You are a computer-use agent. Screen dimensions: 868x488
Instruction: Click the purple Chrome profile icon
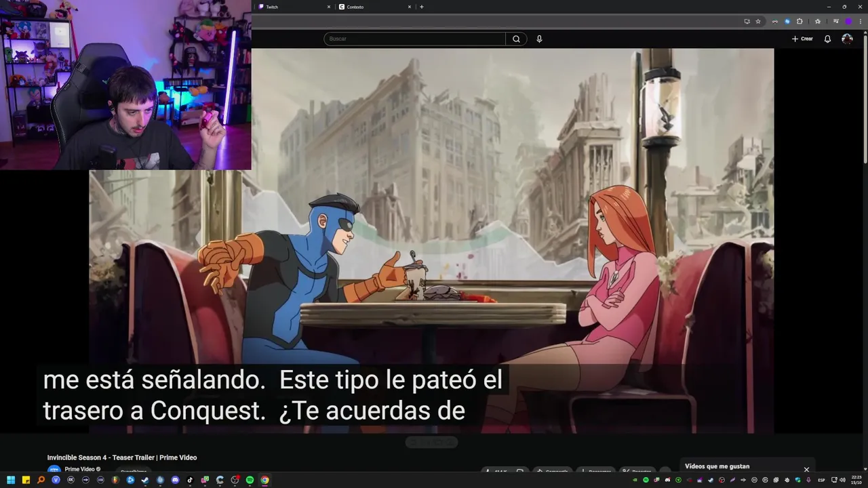pos(848,21)
